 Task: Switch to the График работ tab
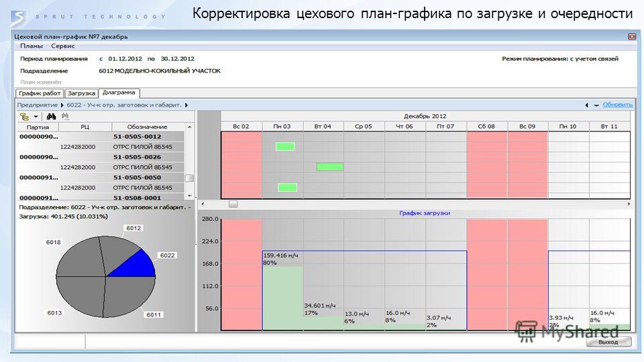tap(40, 93)
